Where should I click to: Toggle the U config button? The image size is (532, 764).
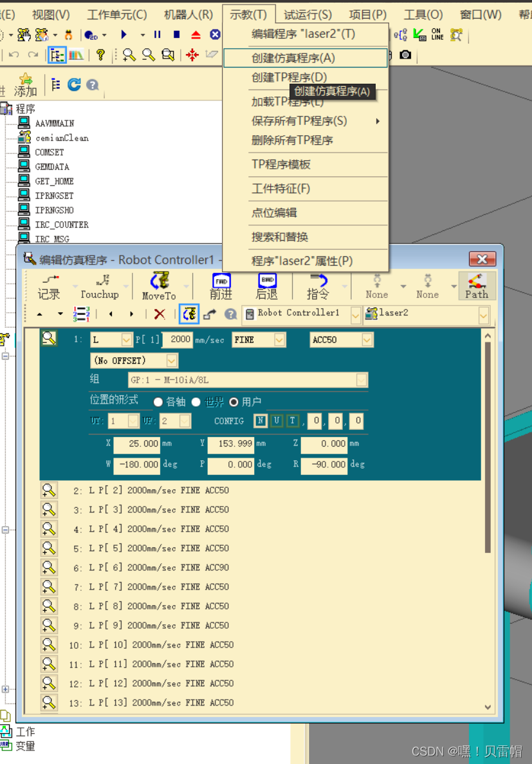(277, 421)
